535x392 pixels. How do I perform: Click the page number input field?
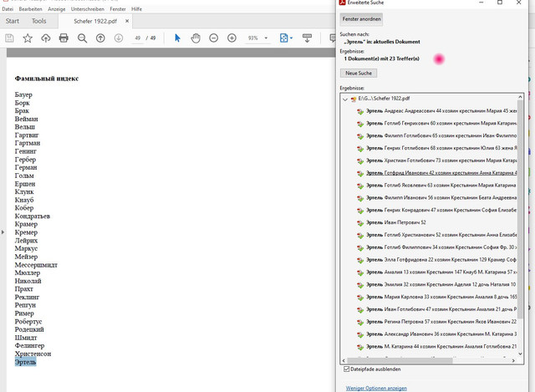pos(137,38)
